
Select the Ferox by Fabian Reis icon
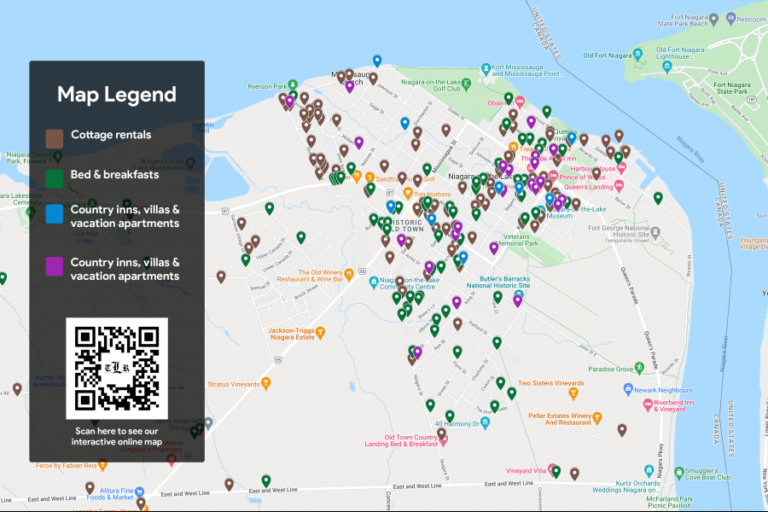click(103, 464)
